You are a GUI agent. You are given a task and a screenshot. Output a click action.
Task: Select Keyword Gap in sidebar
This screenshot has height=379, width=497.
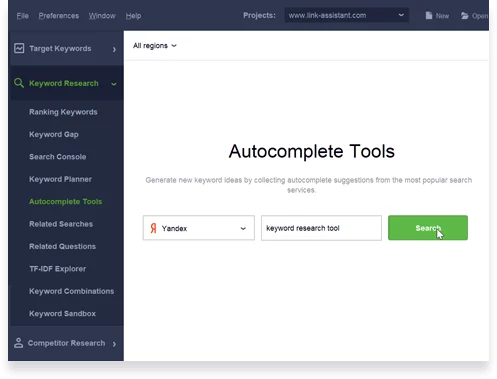(x=54, y=134)
